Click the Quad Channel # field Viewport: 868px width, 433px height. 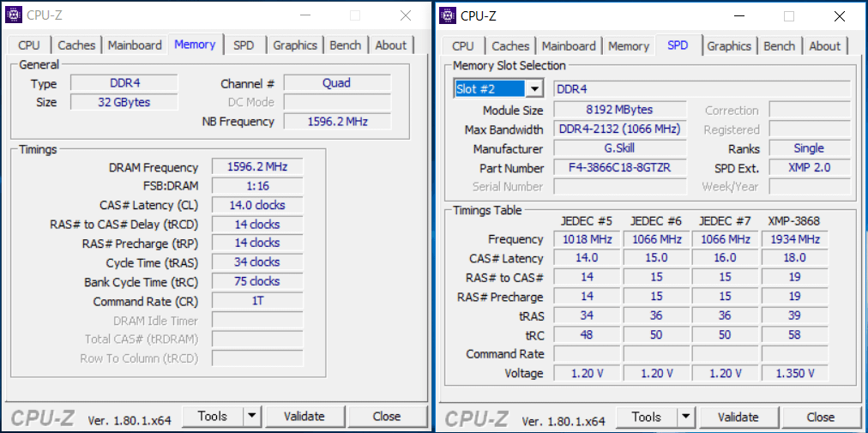[337, 83]
